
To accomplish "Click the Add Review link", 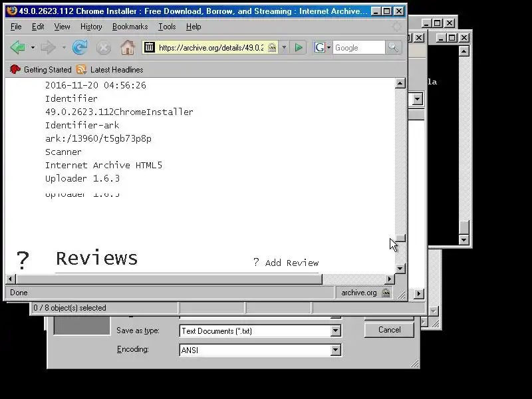I will [291, 263].
